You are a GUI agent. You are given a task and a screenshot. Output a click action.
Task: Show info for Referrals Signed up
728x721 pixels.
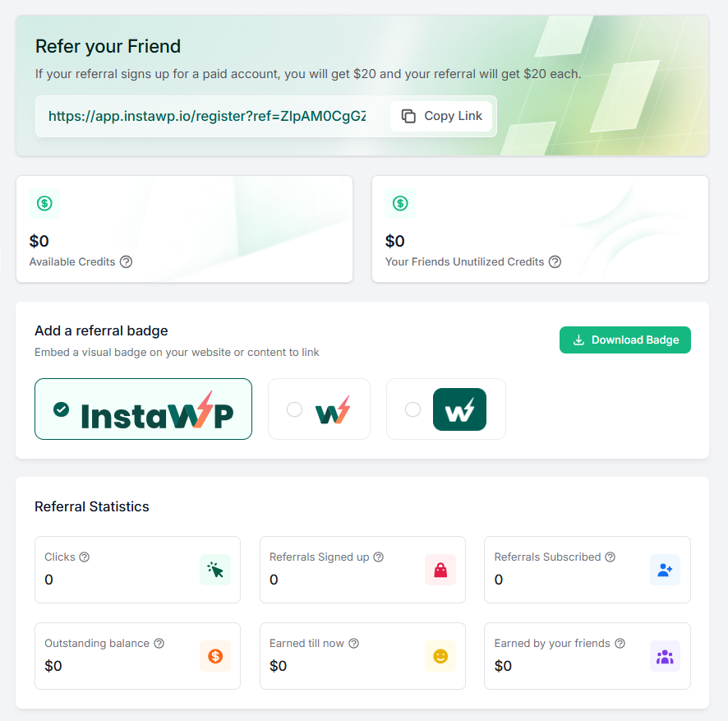379,557
